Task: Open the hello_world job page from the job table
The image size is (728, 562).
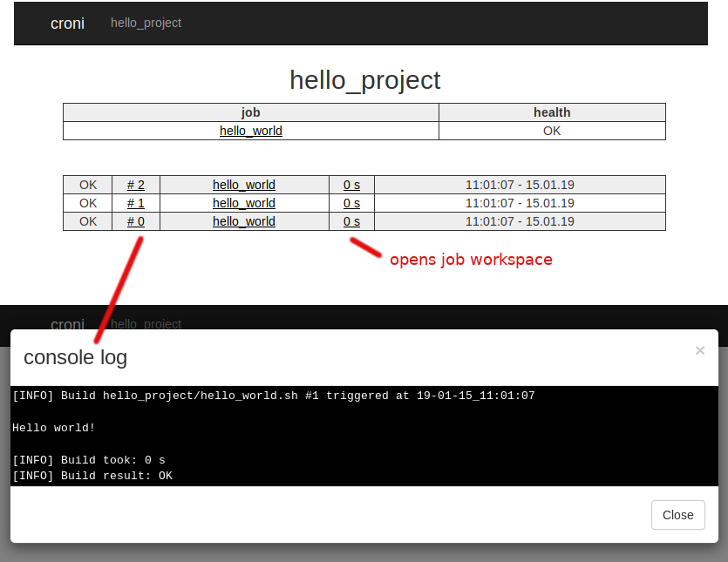Action: (250, 131)
